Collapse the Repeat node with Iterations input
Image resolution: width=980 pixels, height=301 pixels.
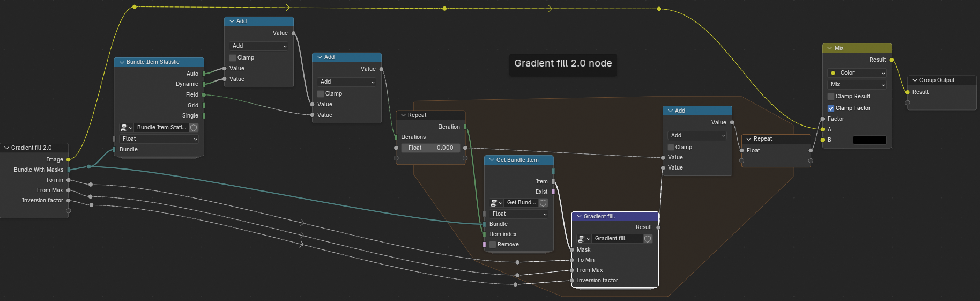coord(403,115)
